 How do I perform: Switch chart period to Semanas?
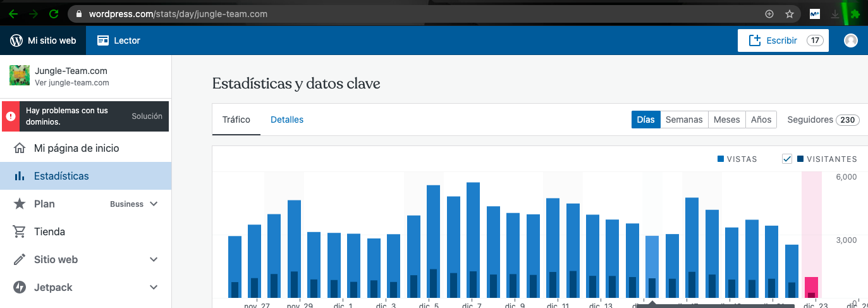pyautogui.click(x=684, y=120)
